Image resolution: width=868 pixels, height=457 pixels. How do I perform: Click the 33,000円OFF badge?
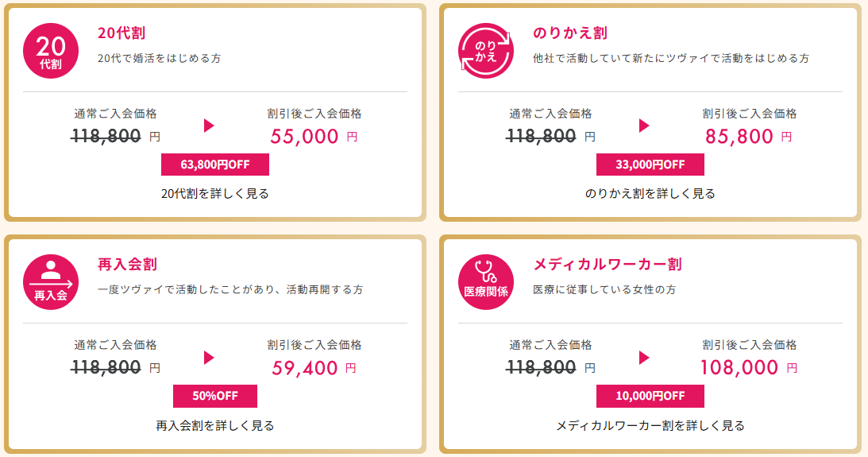(650, 165)
